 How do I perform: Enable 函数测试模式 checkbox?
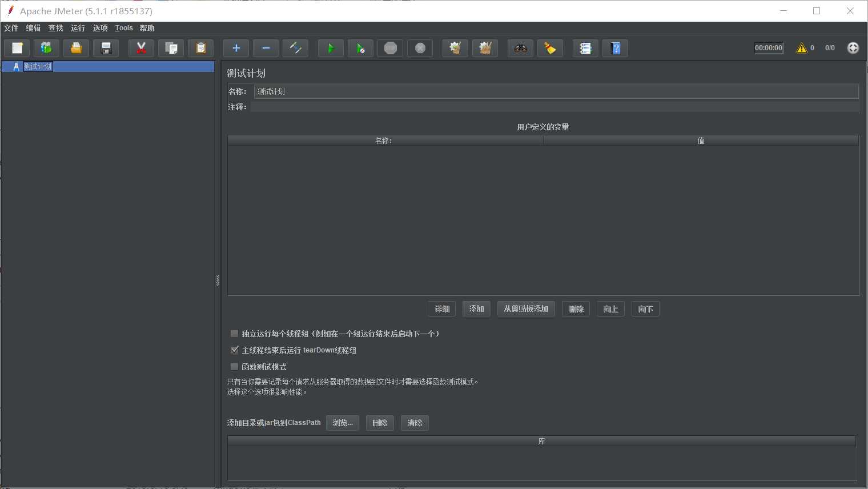[x=234, y=367]
